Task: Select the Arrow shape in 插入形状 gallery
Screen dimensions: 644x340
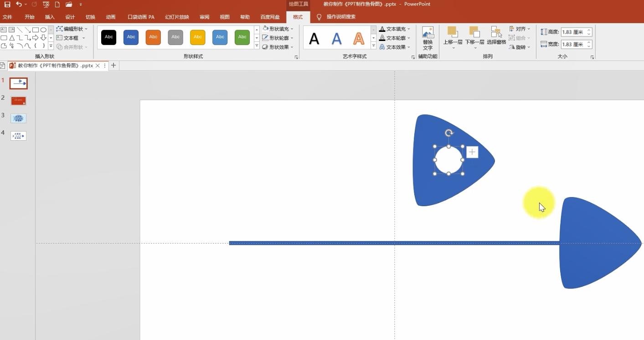Action: [x=28, y=29]
